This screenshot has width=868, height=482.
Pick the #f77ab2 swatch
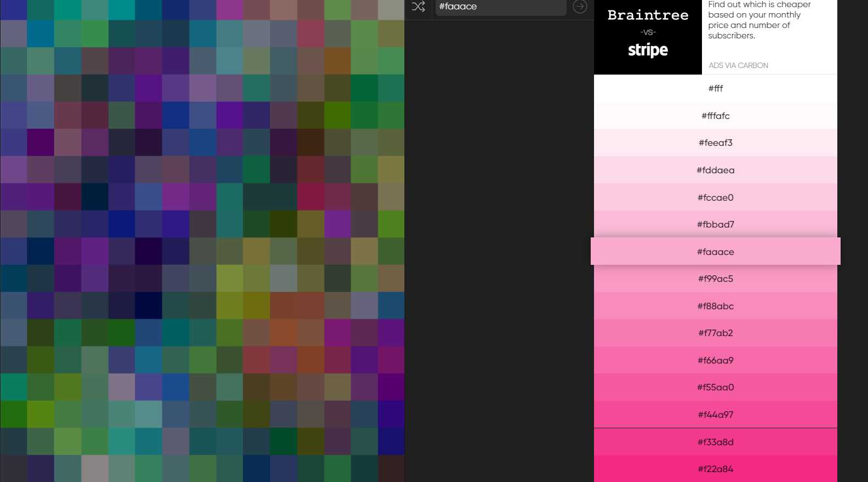click(x=716, y=333)
